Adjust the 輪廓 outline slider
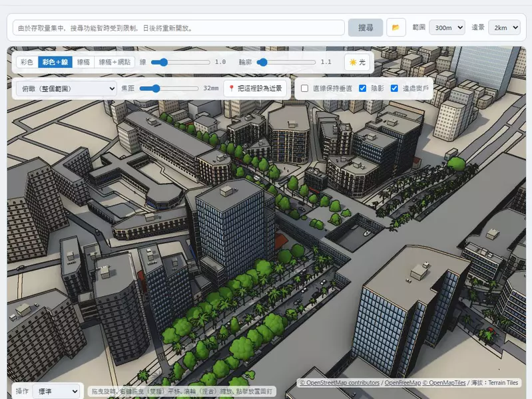532x399 pixels. pyautogui.click(x=286, y=62)
